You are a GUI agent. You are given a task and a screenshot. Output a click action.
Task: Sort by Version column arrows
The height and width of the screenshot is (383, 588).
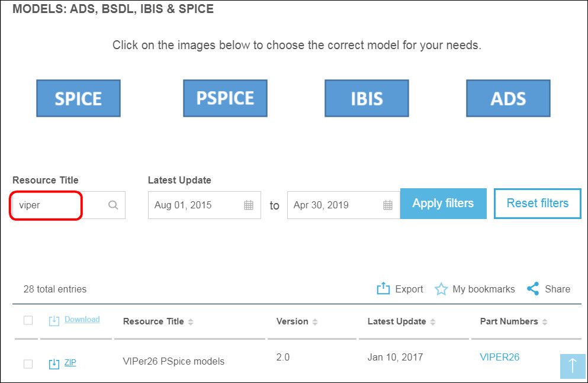[x=315, y=321]
